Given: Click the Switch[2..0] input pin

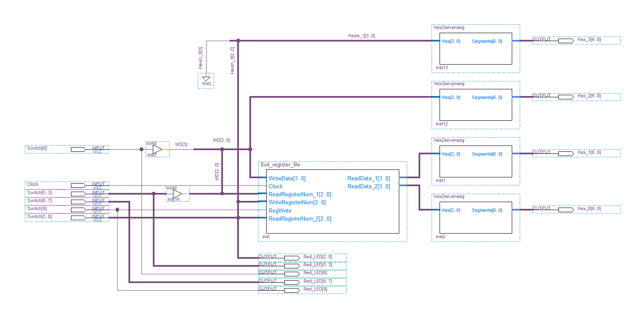Looking at the screenshot, I should (78, 218).
